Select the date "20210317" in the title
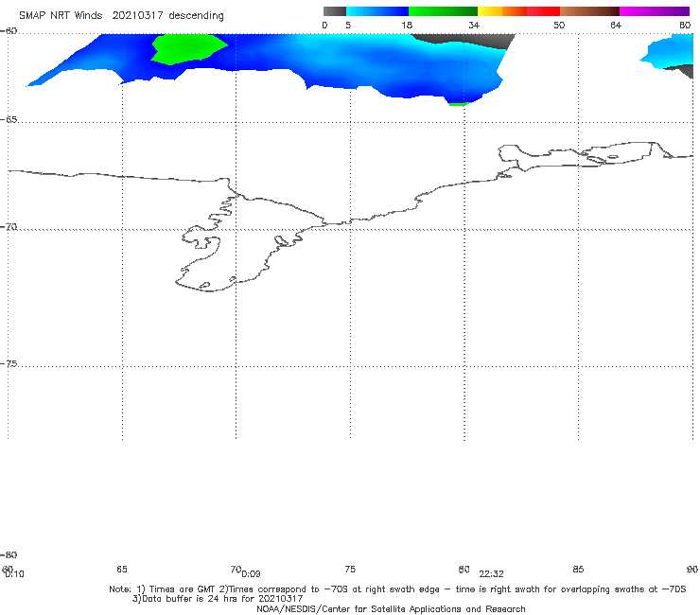700x615 pixels. click(x=137, y=15)
